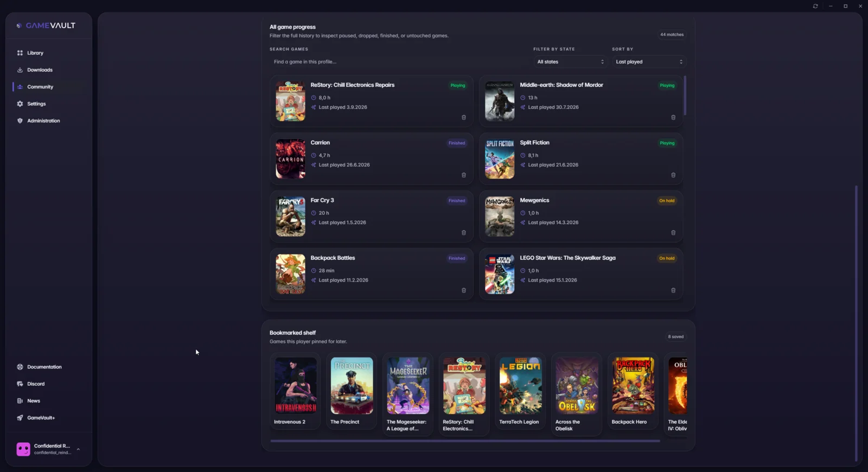Viewport: 868px width, 472px height.
Task: Click the trash icon on Split Fiction card
Action: click(x=673, y=175)
